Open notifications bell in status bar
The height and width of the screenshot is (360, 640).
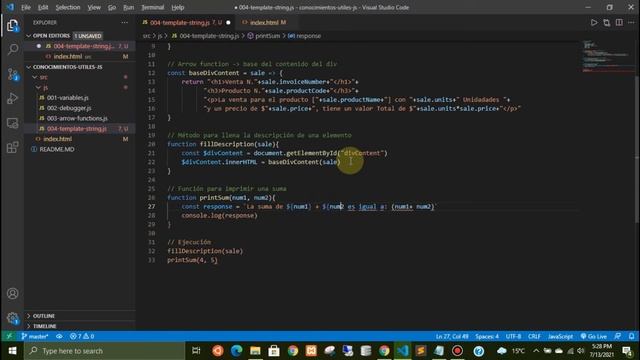point(631,336)
